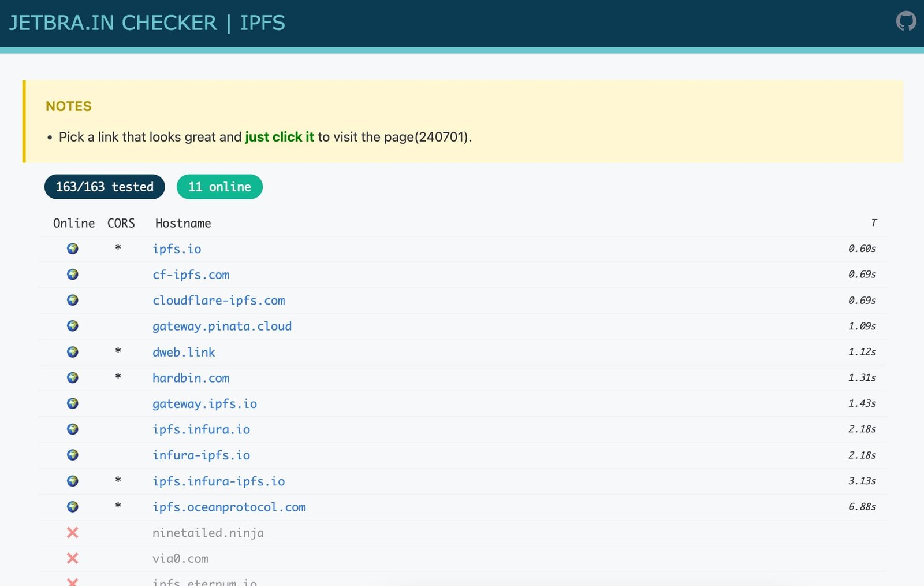Click the globe icon for gateway.ipfs.io

click(x=73, y=403)
